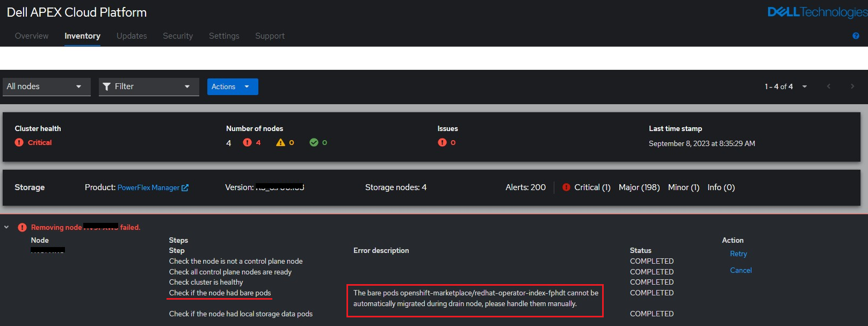Viewport: 868px width, 326px height.
Task: Open the Settings tab
Action: click(x=224, y=36)
